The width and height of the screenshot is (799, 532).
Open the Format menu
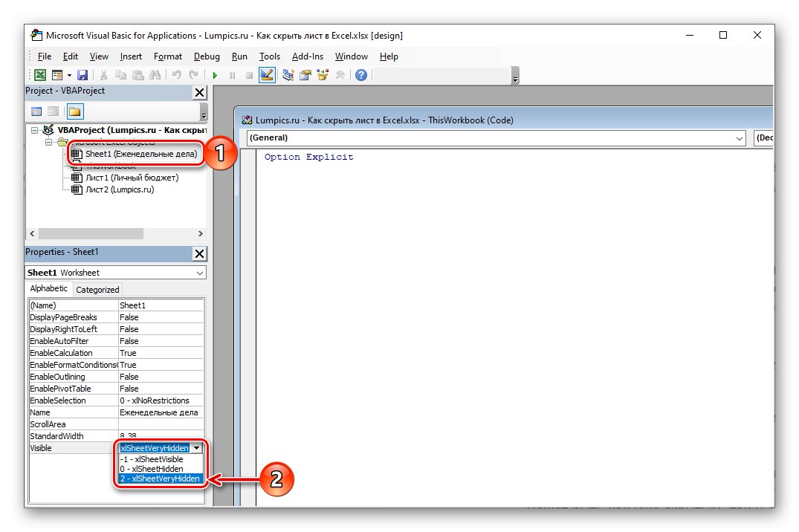[x=168, y=56]
